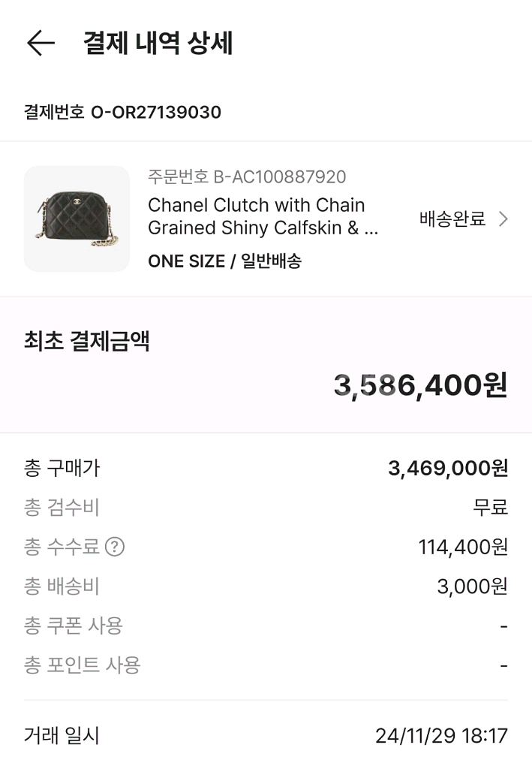Screen dimensions: 532x769
Task: Select 결제번호 O-OR27139030 text
Action: pos(123,113)
